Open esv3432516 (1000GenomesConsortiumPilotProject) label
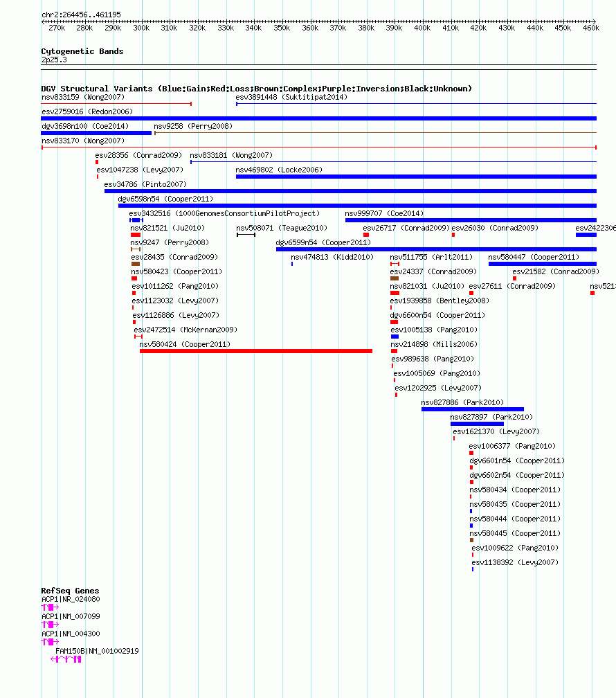 coord(224,213)
